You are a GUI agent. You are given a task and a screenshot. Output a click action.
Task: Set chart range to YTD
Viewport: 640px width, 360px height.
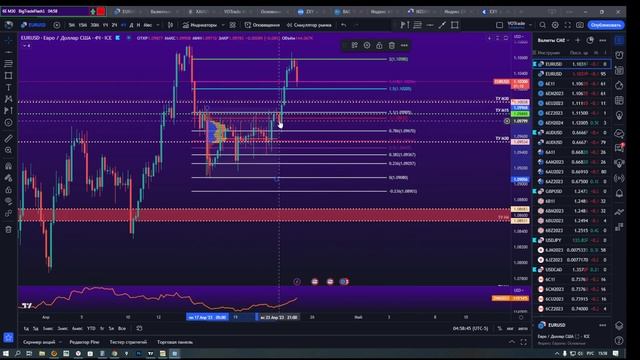tap(91, 329)
